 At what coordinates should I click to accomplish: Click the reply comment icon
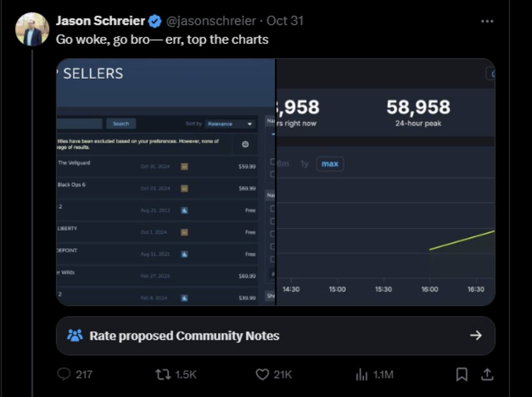[64, 374]
